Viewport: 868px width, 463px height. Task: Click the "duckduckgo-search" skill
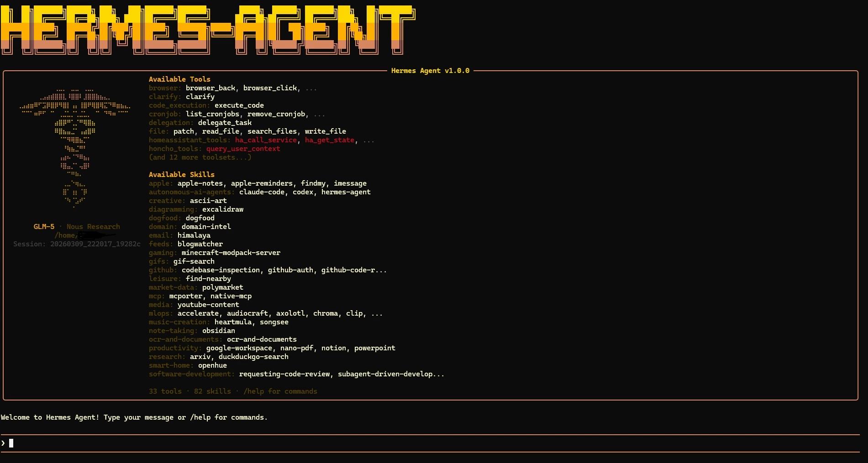tap(253, 357)
